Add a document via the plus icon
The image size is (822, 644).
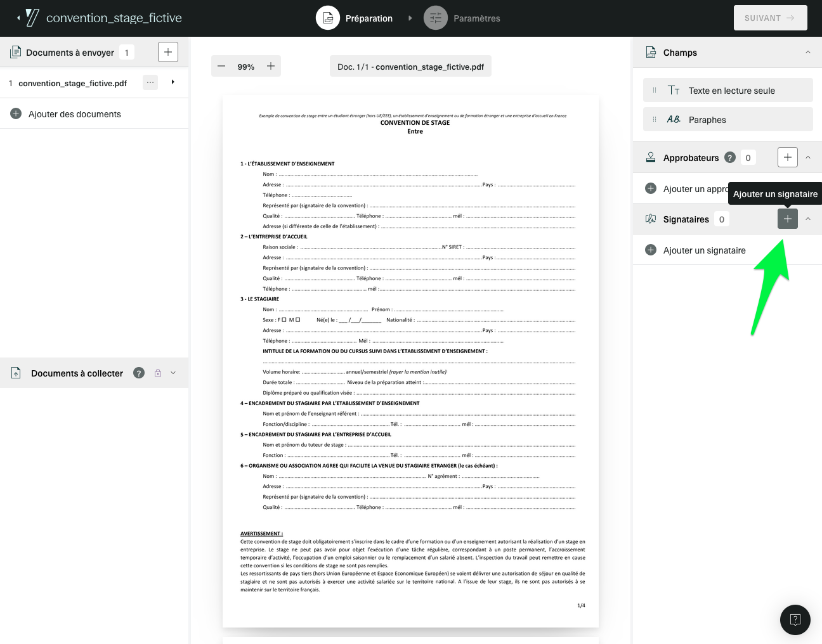(167, 52)
